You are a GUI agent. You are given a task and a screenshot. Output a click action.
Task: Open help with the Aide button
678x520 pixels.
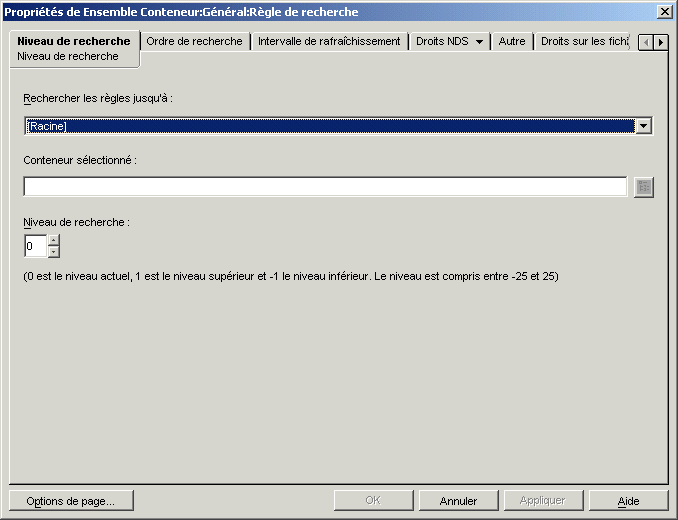click(x=628, y=501)
